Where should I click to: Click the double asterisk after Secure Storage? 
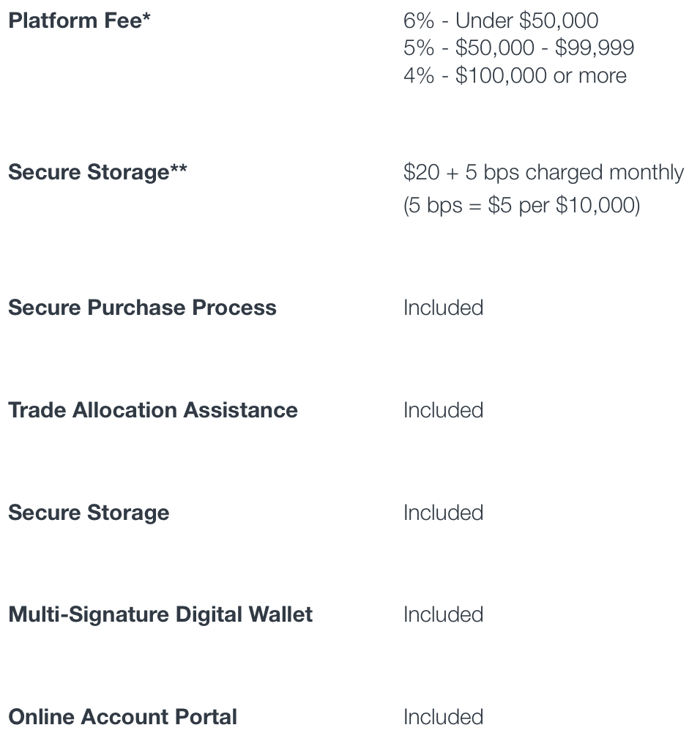click(179, 168)
